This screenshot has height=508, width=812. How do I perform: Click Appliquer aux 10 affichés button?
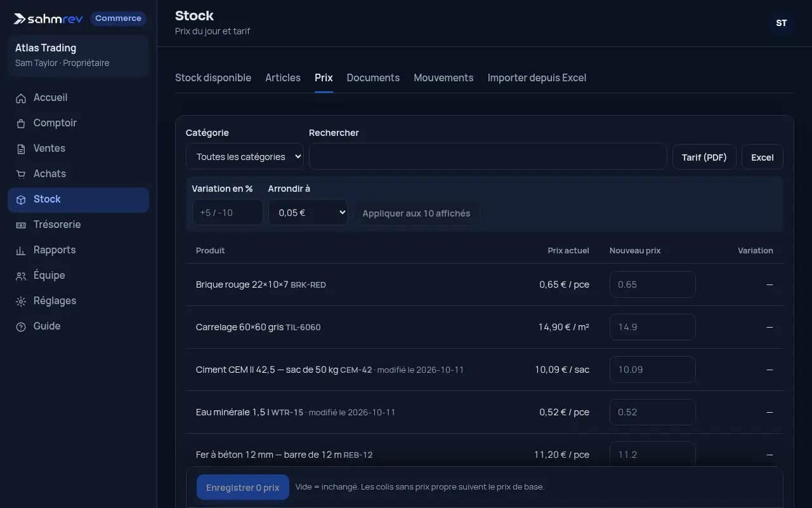(x=416, y=213)
